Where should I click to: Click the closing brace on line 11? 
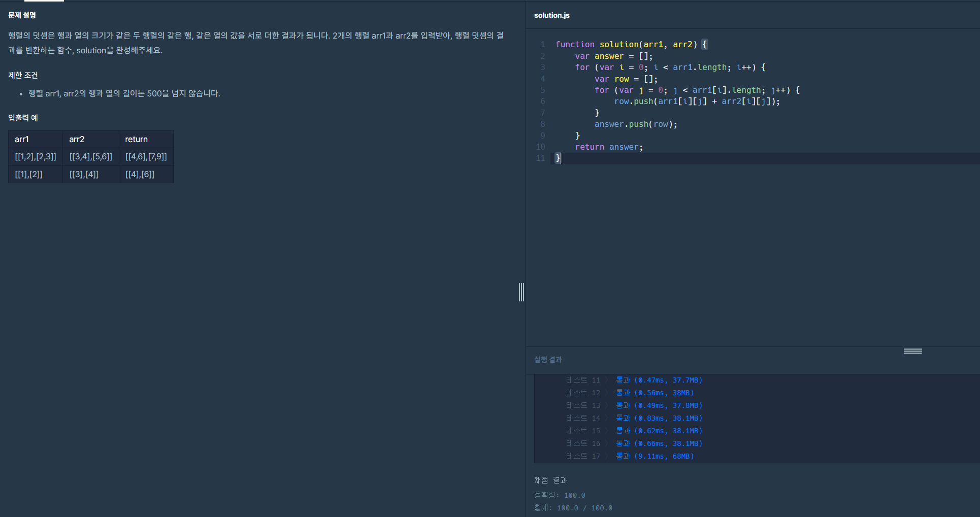(x=558, y=158)
